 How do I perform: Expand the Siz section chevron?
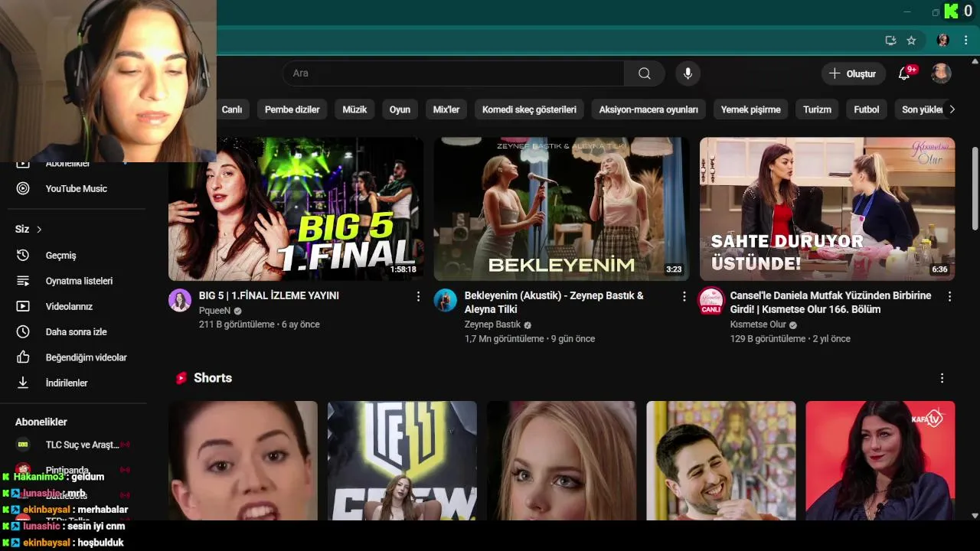tap(39, 230)
